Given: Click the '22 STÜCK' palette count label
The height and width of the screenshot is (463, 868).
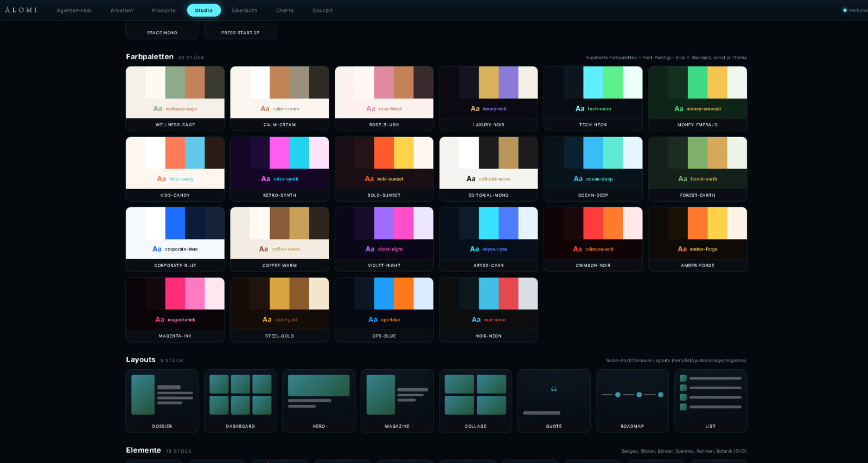Looking at the screenshot, I should coord(192,57).
